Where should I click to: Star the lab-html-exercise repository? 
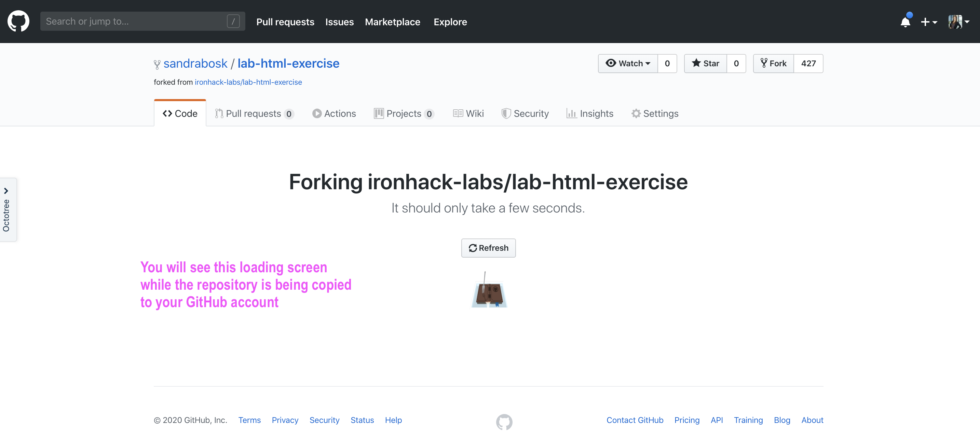point(705,64)
